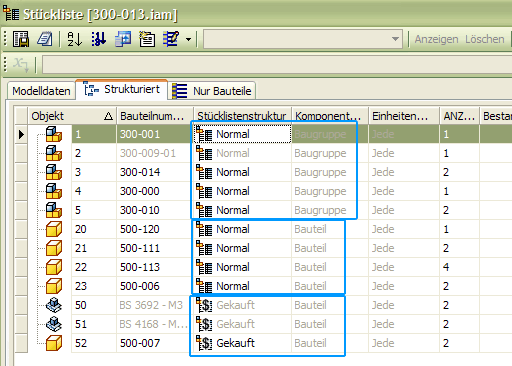Click the view options checklist icon
The height and width of the screenshot is (366, 512).
(171, 39)
